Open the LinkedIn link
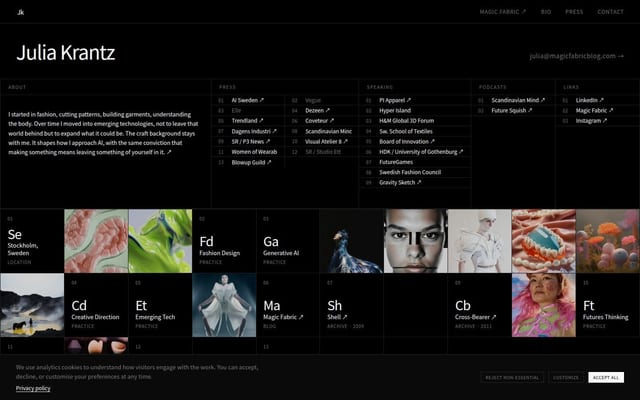 tap(590, 100)
